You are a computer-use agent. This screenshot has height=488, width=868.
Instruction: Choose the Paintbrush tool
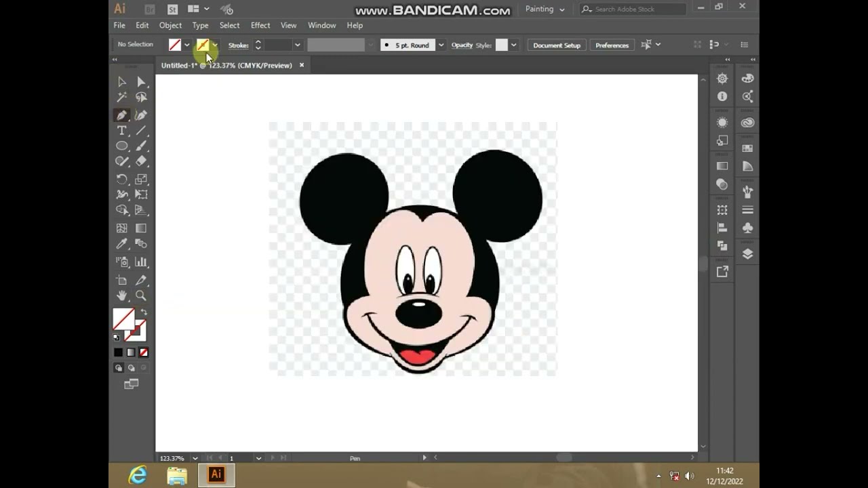(141, 146)
